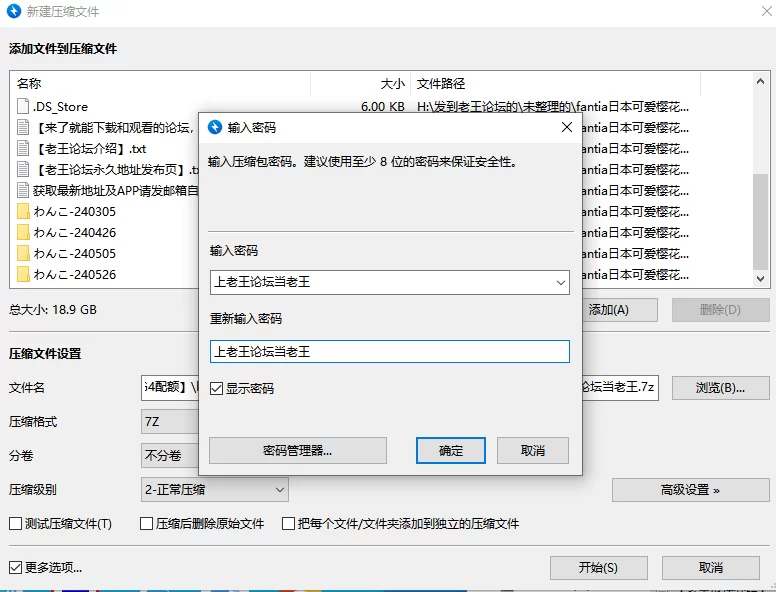The width and height of the screenshot is (776, 592).
Task: Click the Bandizip icon in 新建压缩文件 title bar
Action: point(14,12)
